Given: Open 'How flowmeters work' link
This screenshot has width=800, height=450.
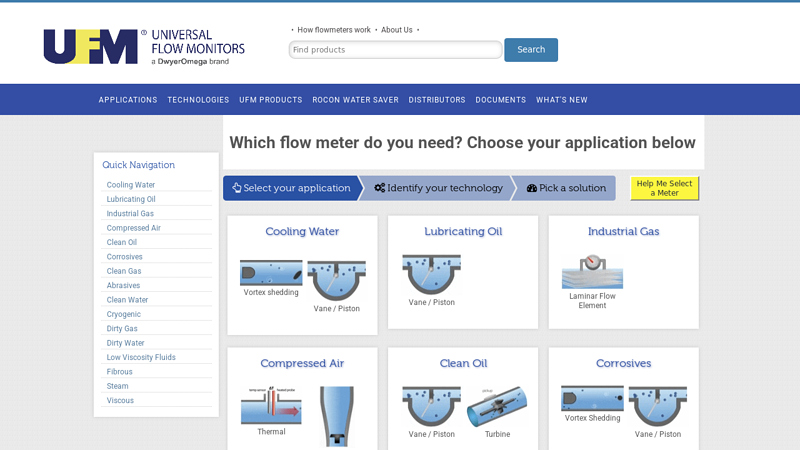Looking at the screenshot, I should (334, 30).
